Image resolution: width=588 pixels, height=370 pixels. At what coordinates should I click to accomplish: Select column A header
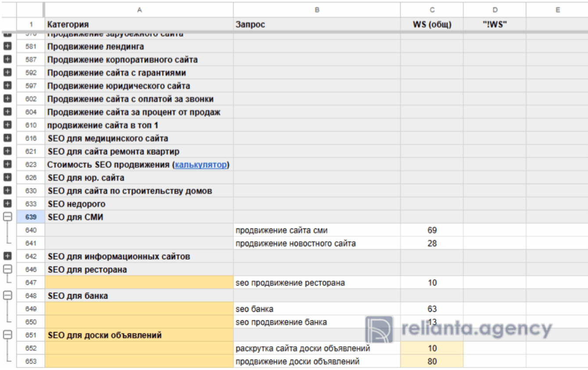[x=139, y=10]
